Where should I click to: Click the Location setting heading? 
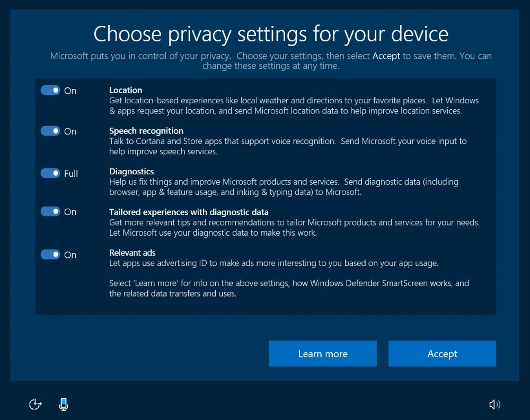[126, 90]
